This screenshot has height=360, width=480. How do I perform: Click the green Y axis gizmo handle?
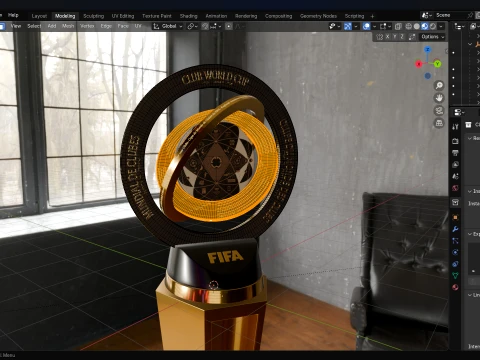(437, 64)
